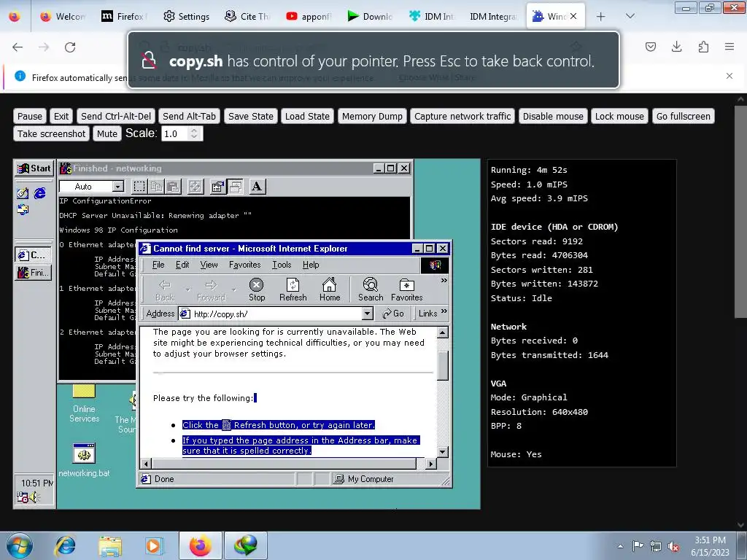747x560 pixels.
Task: Open the Favorites pane in IE toolbar
Action: point(406,289)
